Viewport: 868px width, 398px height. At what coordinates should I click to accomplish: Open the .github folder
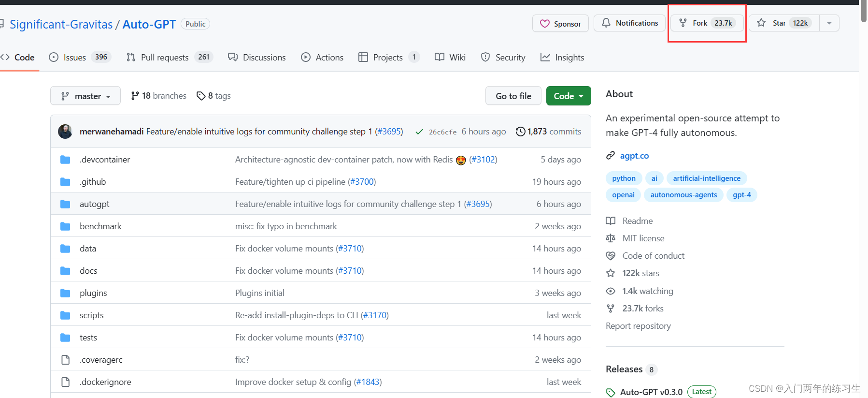click(x=93, y=182)
